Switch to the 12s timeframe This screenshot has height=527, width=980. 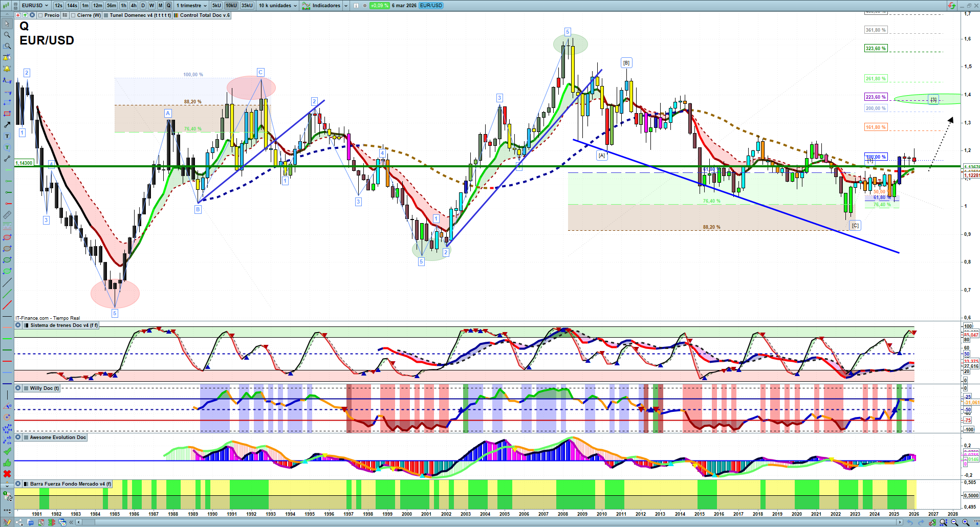tap(58, 6)
